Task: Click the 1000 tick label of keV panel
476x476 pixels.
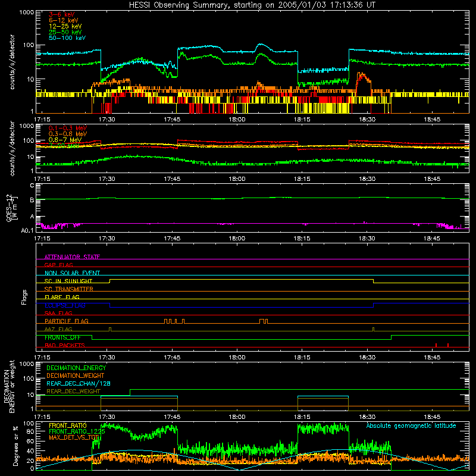Action: pyautogui.click(x=27, y=12)
